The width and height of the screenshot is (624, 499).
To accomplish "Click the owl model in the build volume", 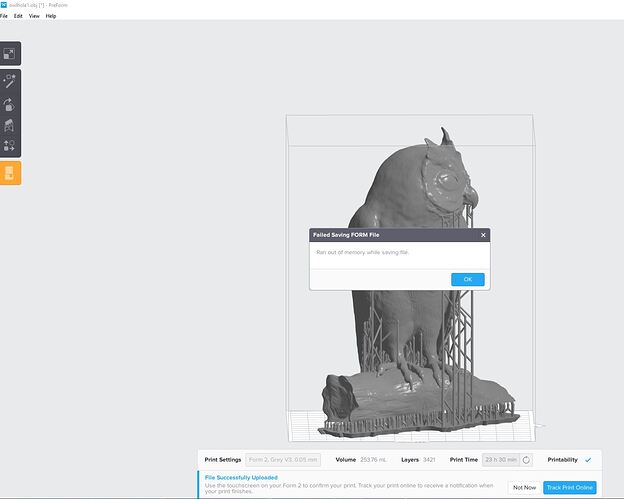I will pyautogui.click(x=414, y=191).
